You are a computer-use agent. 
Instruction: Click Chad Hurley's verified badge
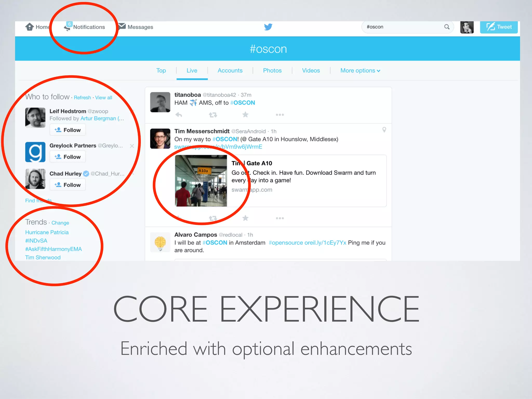point(86,174)
